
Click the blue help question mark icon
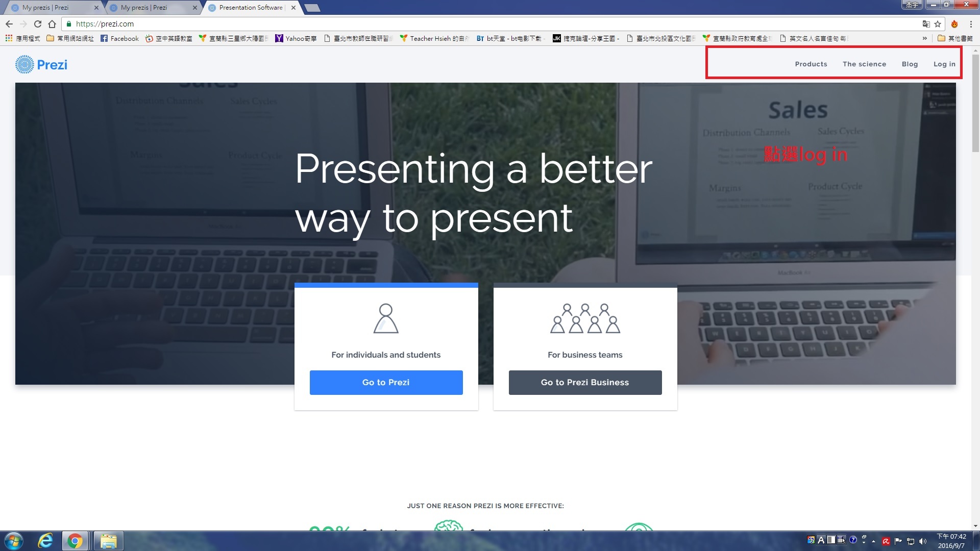[x=853, y=540]
